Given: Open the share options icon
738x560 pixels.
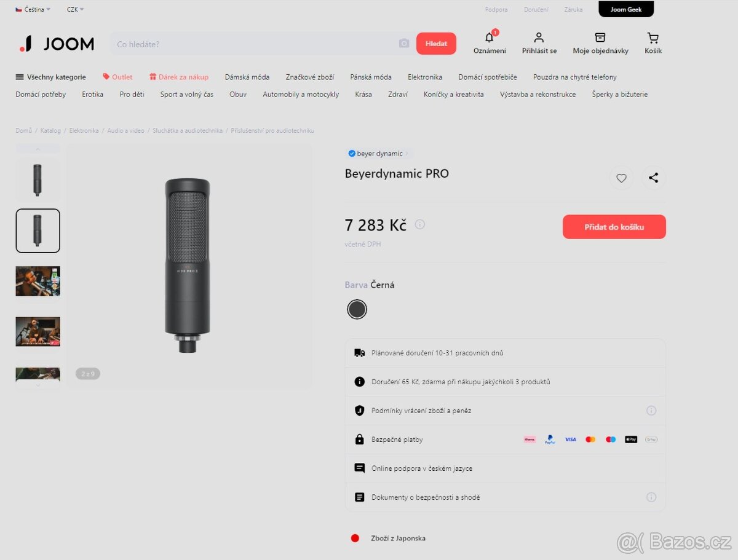Looking at the screenshot, I should tap(654, 178).
